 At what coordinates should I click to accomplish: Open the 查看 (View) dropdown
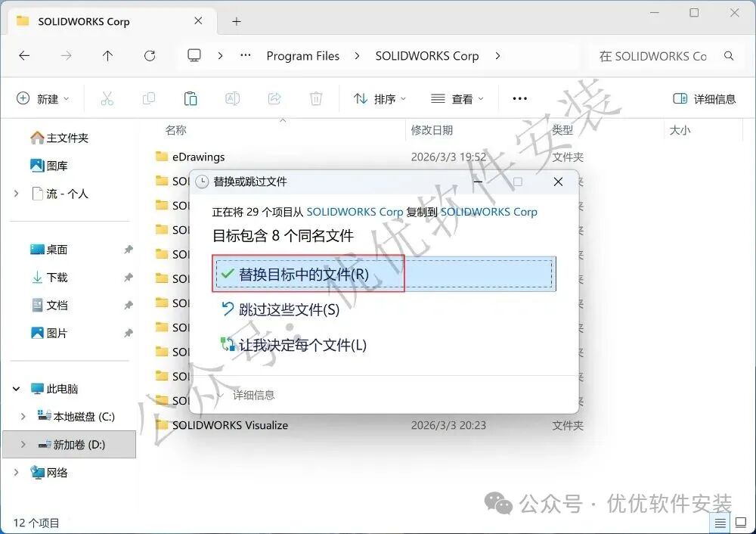coord(457,99)
